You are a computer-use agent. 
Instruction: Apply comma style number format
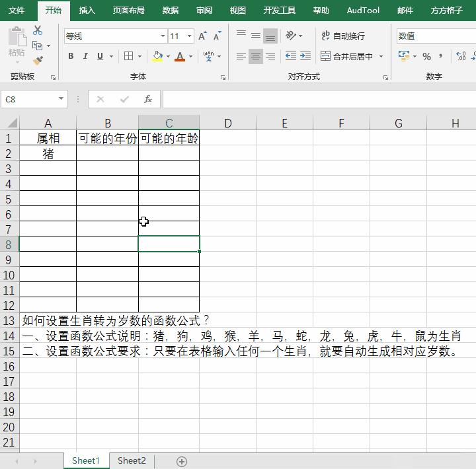441,56
